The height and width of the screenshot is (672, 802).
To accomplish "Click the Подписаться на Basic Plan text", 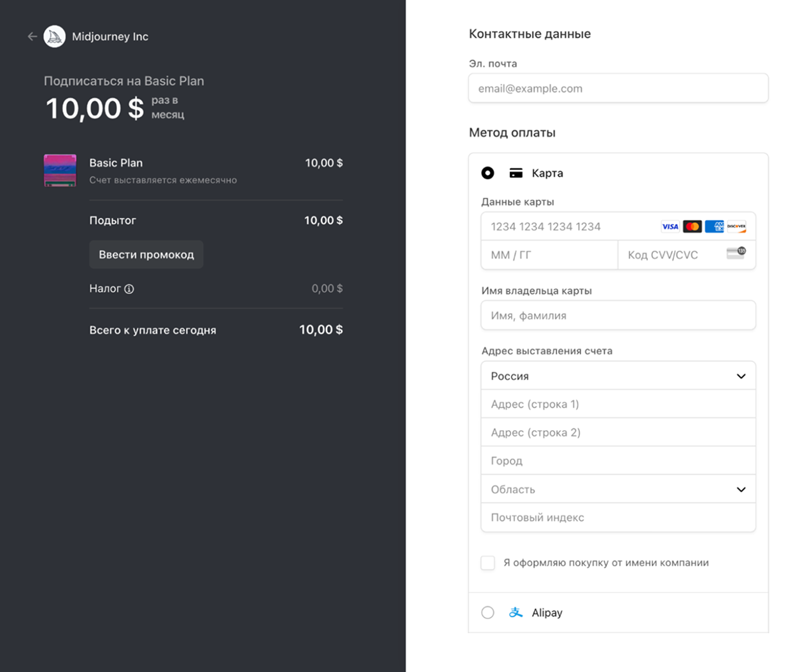I will coord(124,81).
